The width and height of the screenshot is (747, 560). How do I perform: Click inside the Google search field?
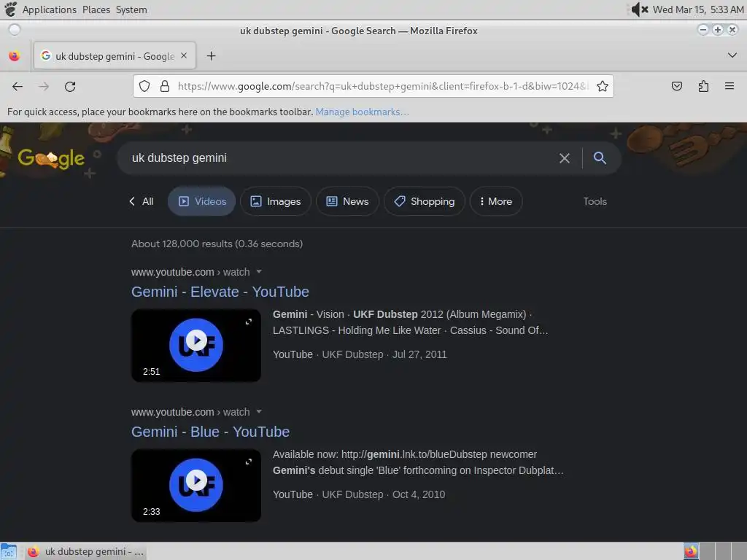pyautogui.click(x=338, y=158)
